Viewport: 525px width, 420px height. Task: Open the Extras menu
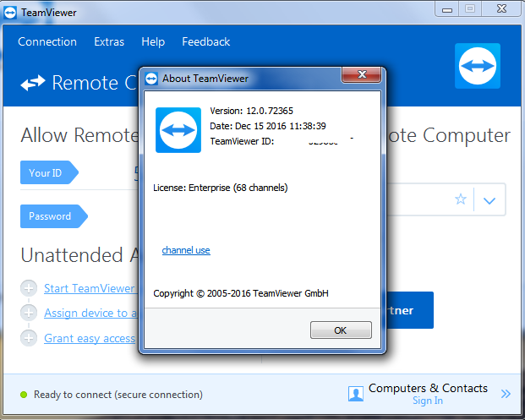point(109,42)
